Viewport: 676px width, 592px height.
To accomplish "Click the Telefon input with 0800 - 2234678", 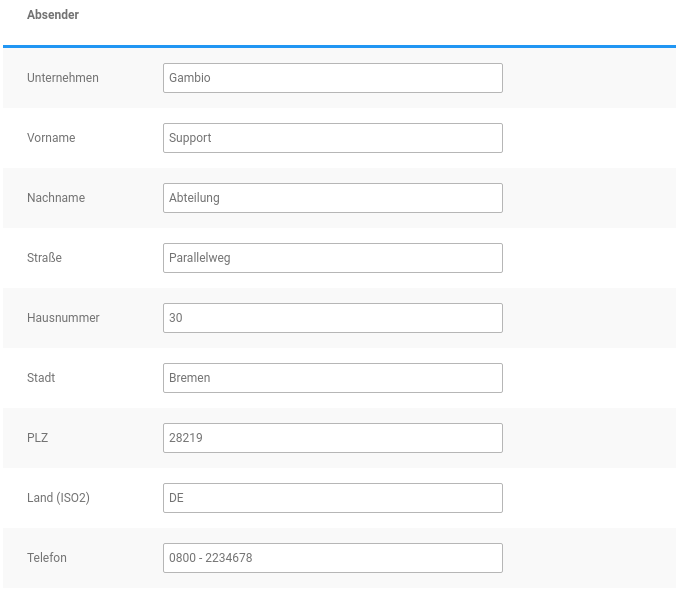I will point(332,558).
